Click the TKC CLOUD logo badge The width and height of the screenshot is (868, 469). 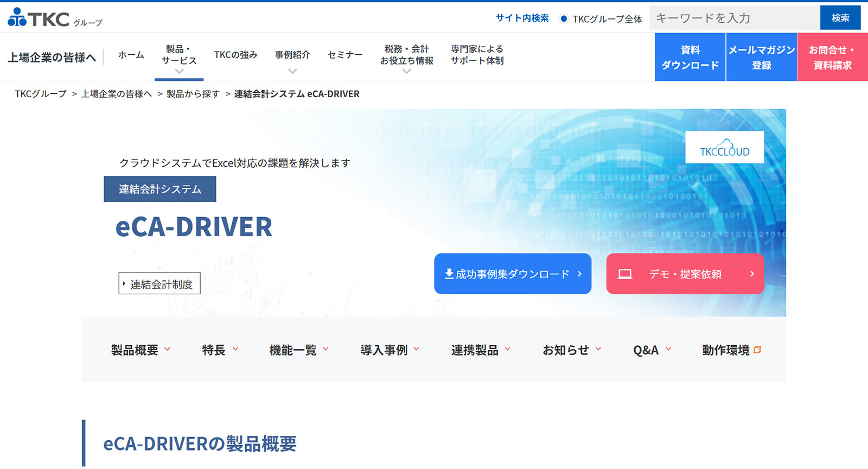pos(725,147)
